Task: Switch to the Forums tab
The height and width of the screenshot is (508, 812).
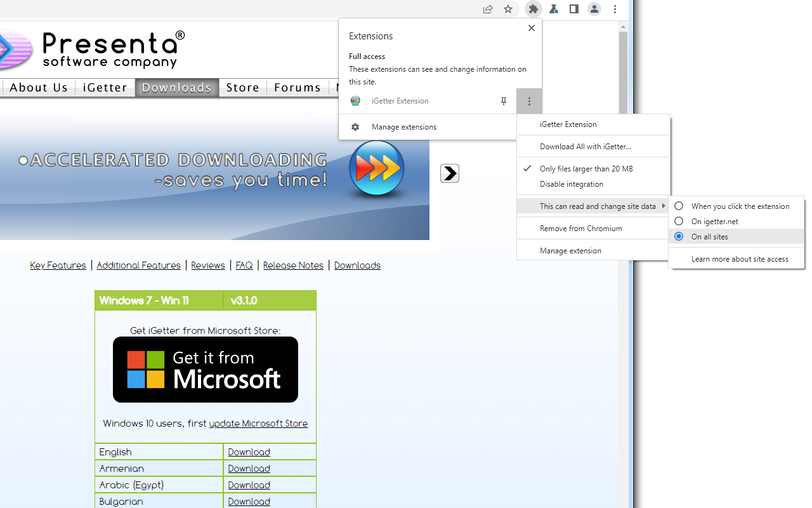Action: [298, 88]
